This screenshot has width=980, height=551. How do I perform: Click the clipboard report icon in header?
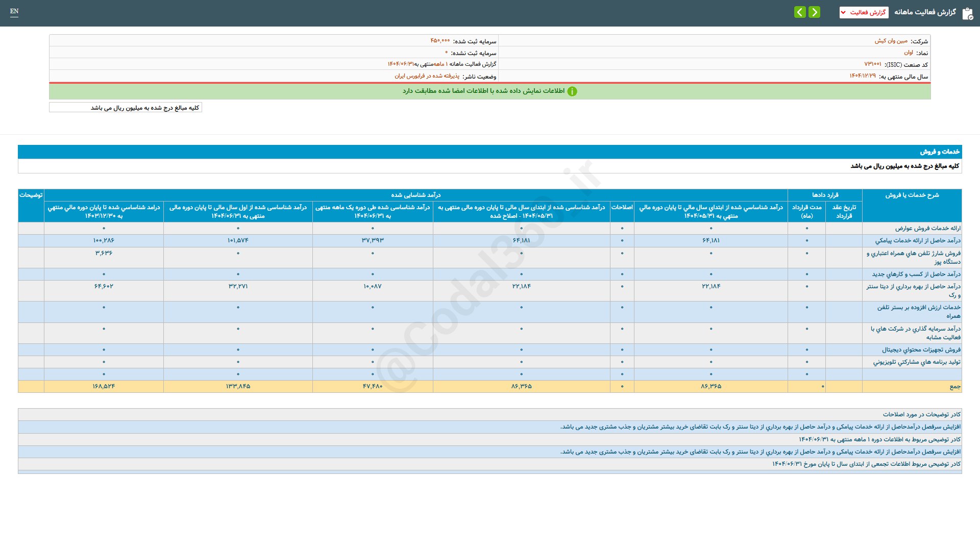[967, 13]
